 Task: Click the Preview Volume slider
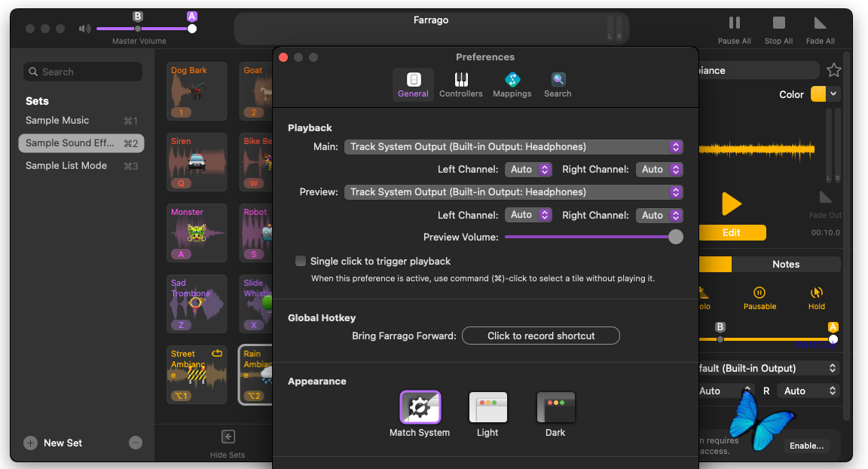[594, 237]
